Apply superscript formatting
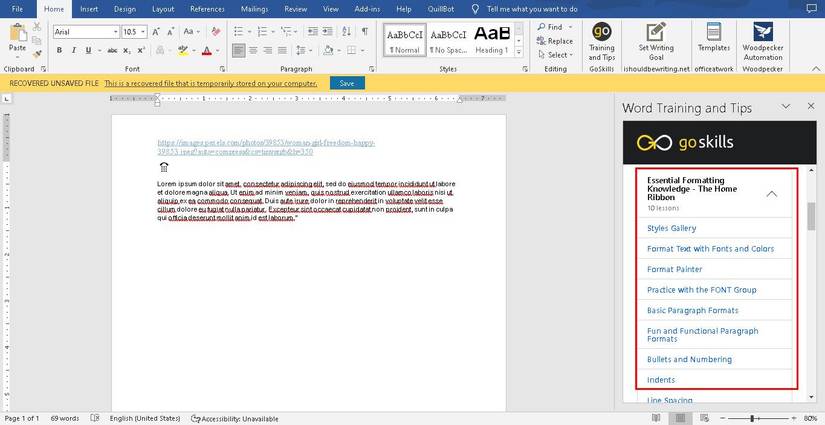The width and height of the screenshot is (825, 425). pos(141,50)
